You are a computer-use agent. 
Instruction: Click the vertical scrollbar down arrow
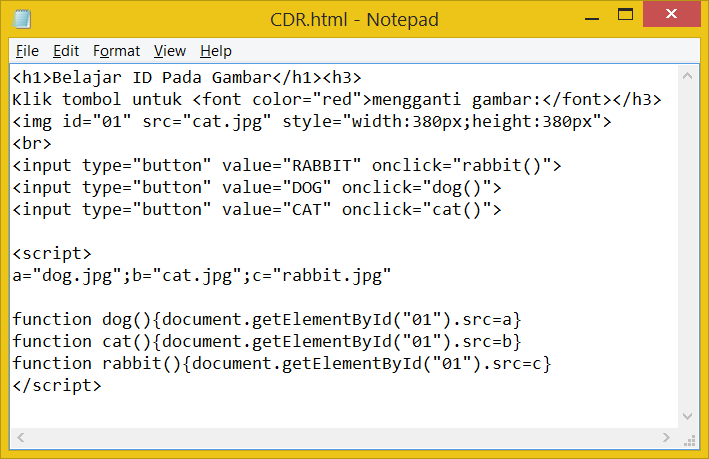[x=688, y=416]
